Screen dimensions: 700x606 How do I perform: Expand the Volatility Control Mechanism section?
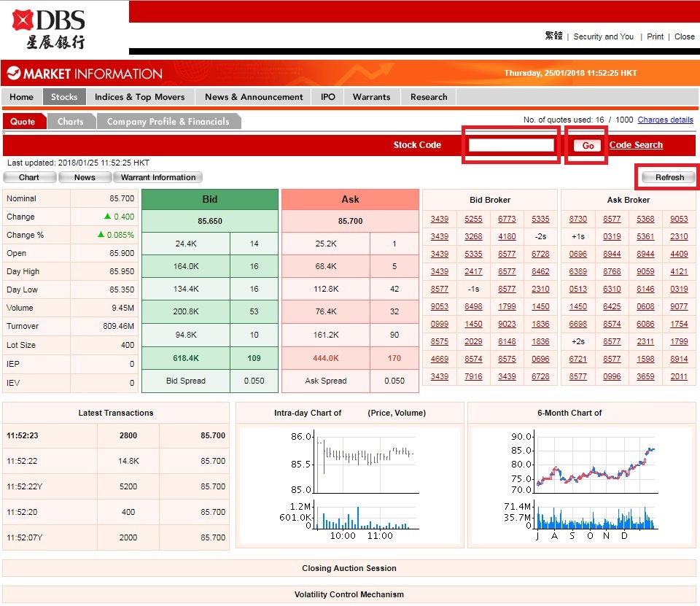coord(349,594)
